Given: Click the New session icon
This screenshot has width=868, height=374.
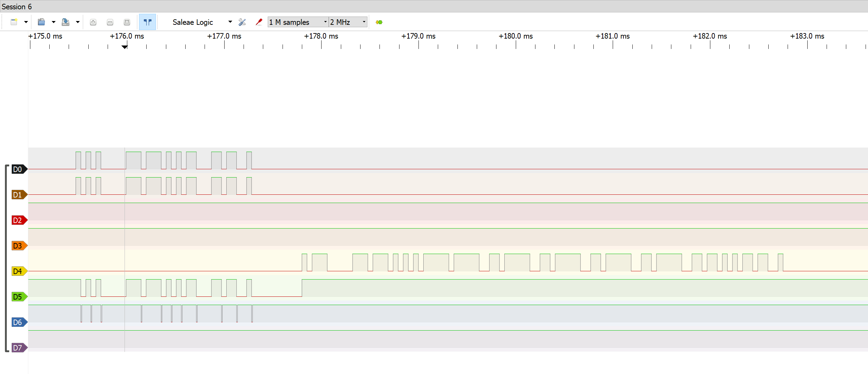Looking at the screenshot, I should coord(14,22).
